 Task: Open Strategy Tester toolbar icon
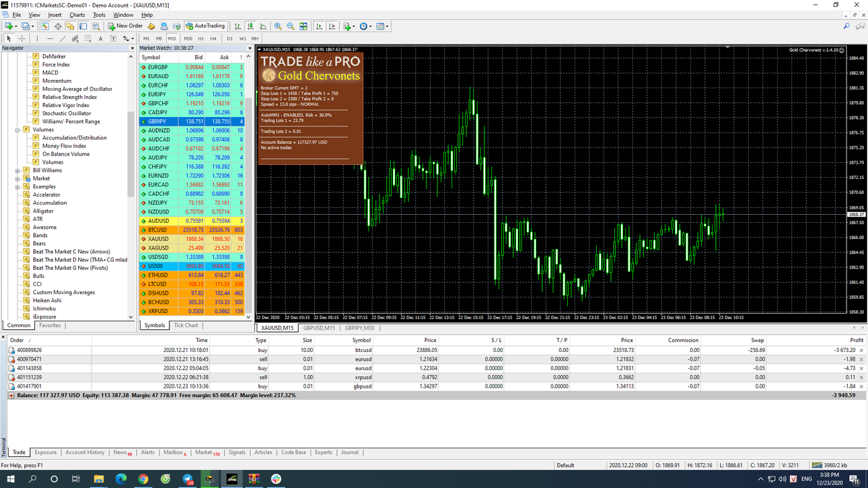pyautogui.click(x=96, y=26)
